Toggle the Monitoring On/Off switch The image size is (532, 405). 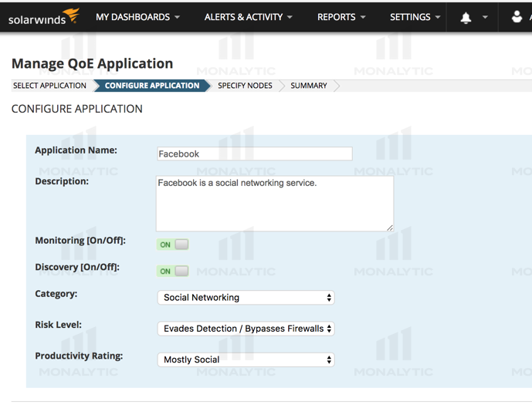pyautogui.click(x=172, y=245)
